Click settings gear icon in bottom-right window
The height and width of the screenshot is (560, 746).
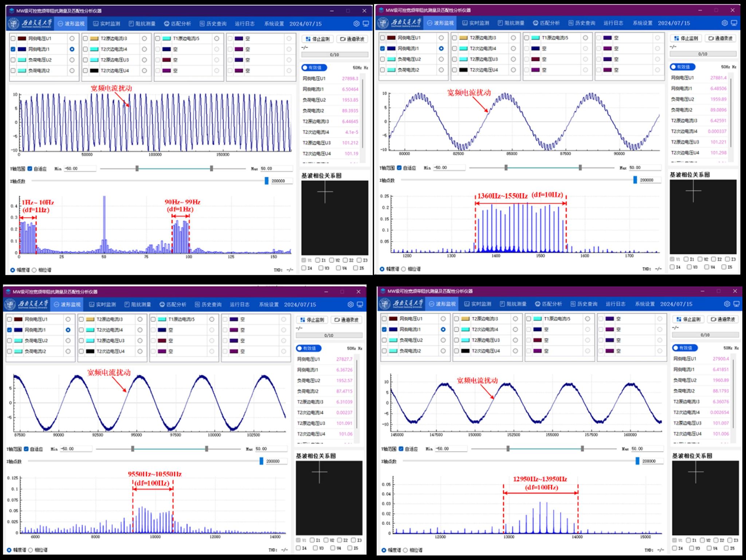727,304
